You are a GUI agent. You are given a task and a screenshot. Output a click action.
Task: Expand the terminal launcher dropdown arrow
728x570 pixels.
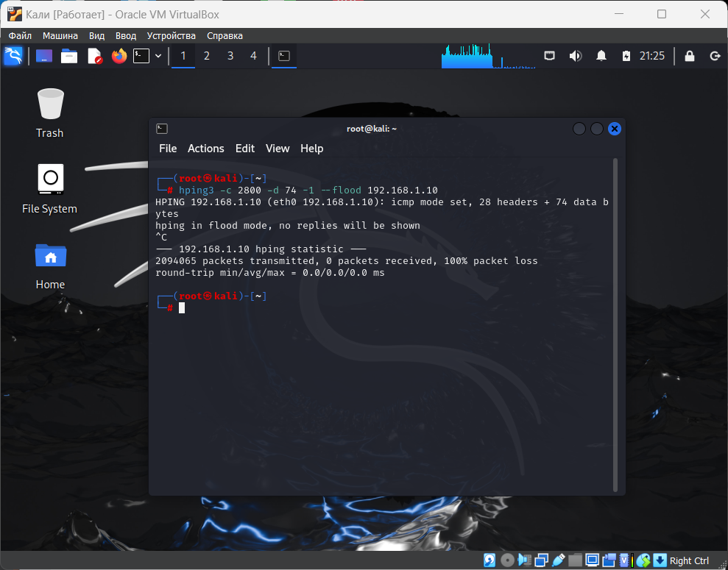[x=158, y=56]
